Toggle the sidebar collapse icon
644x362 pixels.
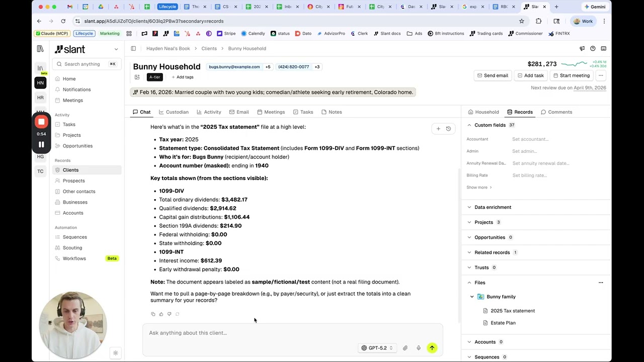coord(133,49)
